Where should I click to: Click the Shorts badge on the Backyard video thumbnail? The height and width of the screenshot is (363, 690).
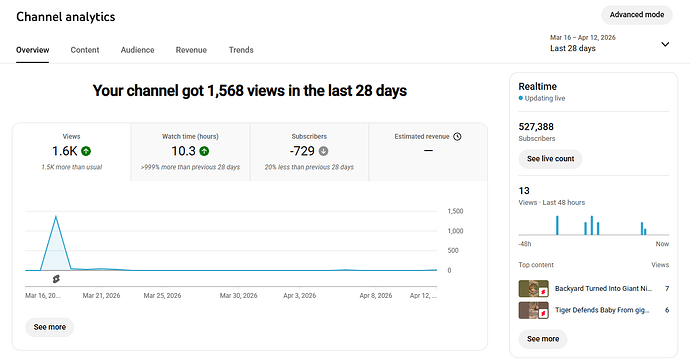point(543,292)
